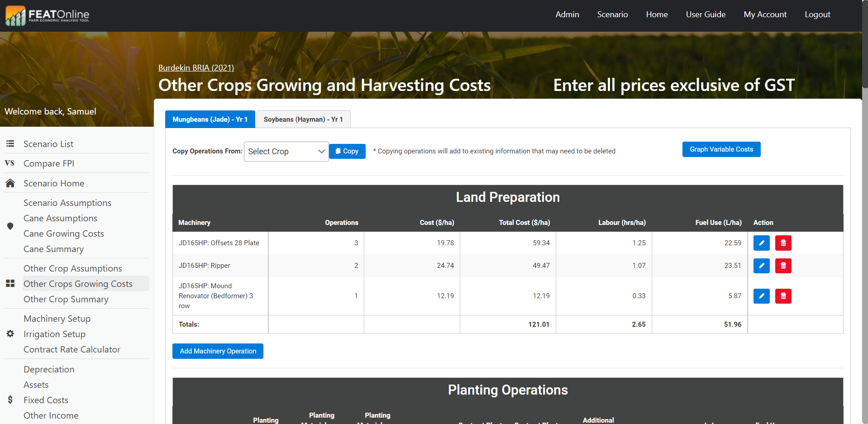Delete the JD165HP Offsets 28 Plate row
Image resolution: width=868 pixels, height=424 pixels.
tap(783, 243)
